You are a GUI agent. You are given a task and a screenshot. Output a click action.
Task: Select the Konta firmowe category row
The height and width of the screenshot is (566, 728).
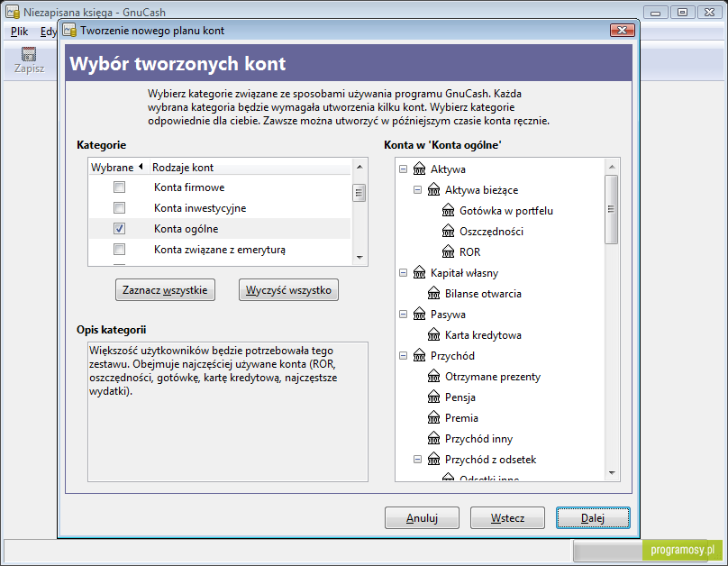click(x=220, y=187)
